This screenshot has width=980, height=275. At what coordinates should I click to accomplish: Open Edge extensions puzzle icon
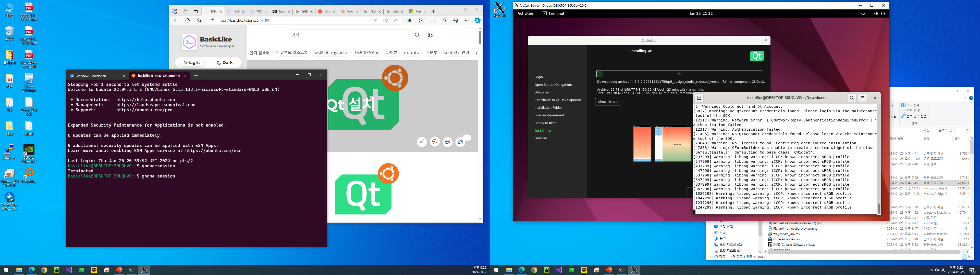pyautogui.click(x=421, y=21)
